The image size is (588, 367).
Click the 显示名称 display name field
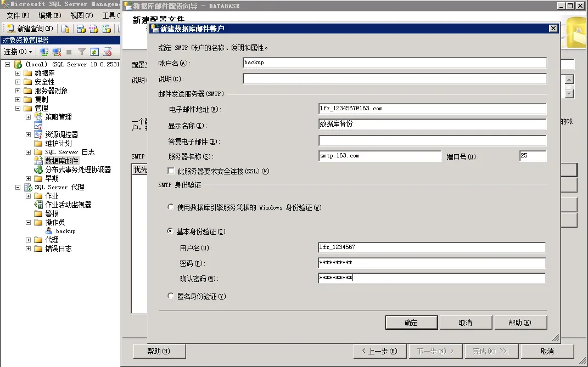[x=432, y=124]
